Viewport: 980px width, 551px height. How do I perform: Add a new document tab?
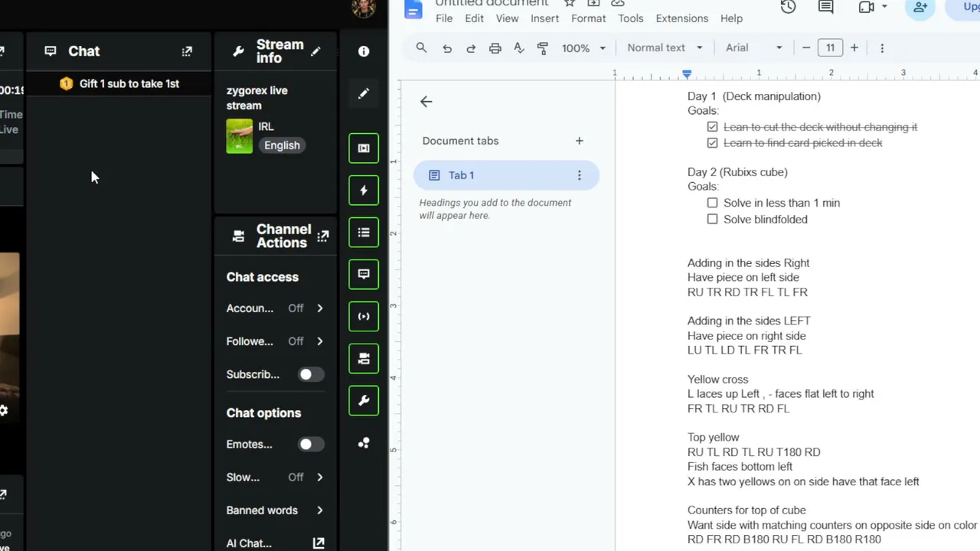click(x=580, y=141)
